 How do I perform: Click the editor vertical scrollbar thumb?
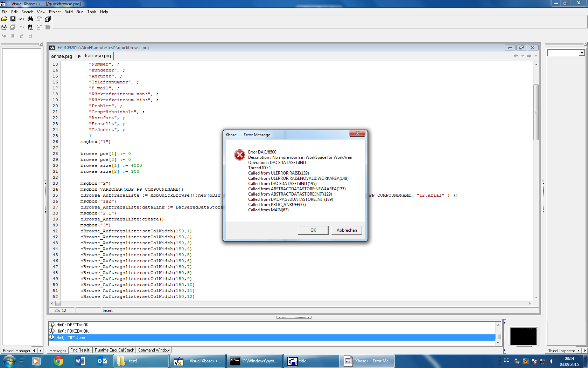pos(536,112)
